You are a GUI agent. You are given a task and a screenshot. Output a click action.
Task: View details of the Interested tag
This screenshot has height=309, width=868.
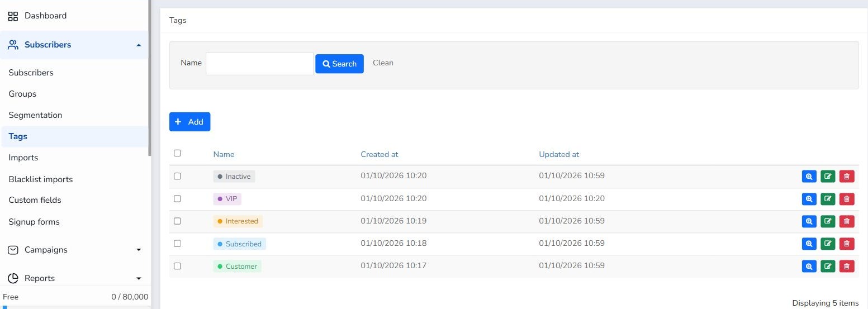tap(809, 221)
